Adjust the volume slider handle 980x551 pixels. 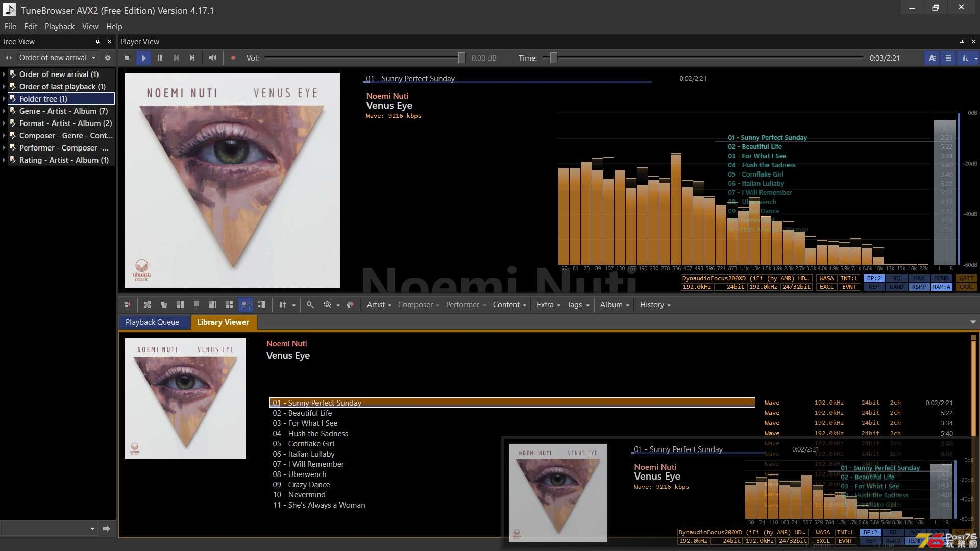point(461,58)
